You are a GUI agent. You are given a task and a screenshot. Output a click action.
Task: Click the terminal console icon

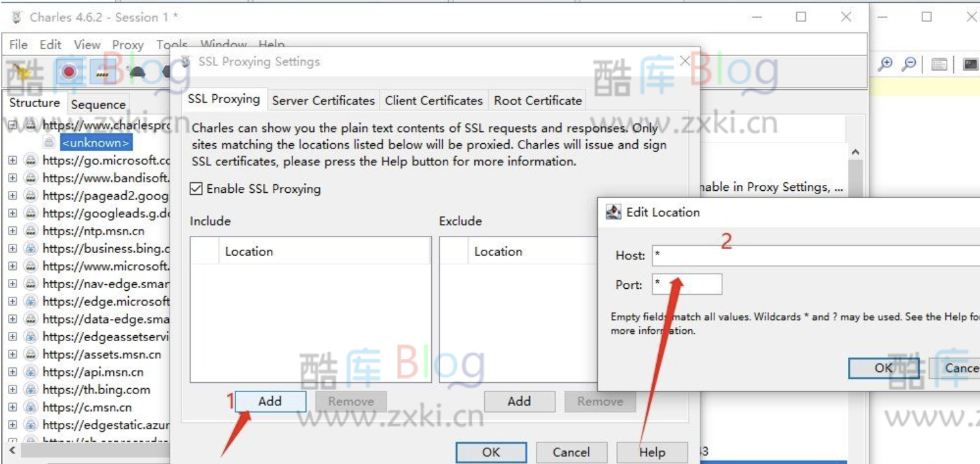(x=970, y=64)
